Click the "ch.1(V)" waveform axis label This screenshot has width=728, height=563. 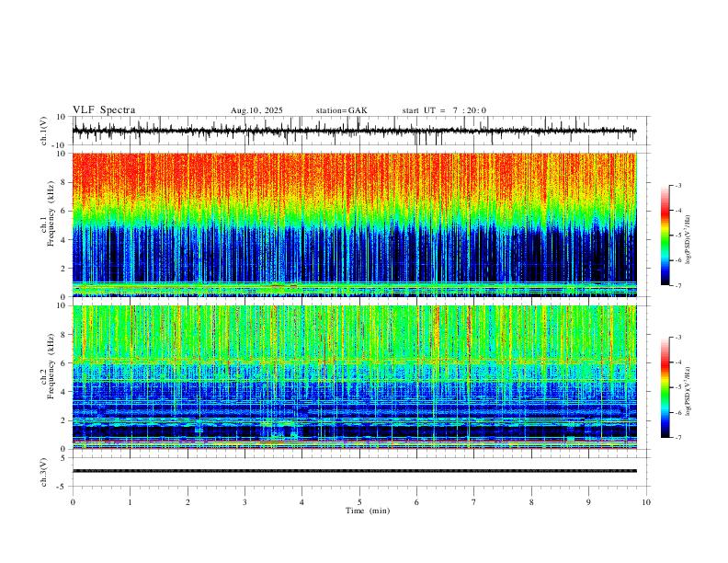coord(44,131)
